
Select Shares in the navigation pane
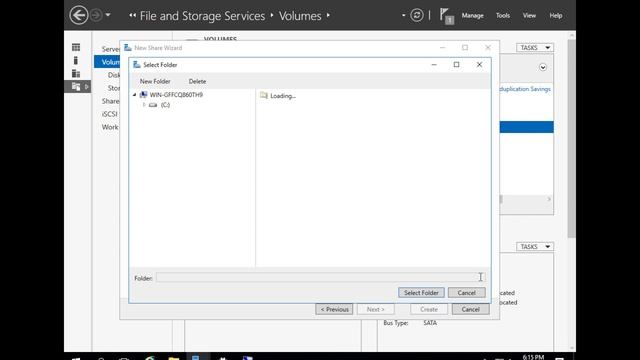click(x=111, y=101)
